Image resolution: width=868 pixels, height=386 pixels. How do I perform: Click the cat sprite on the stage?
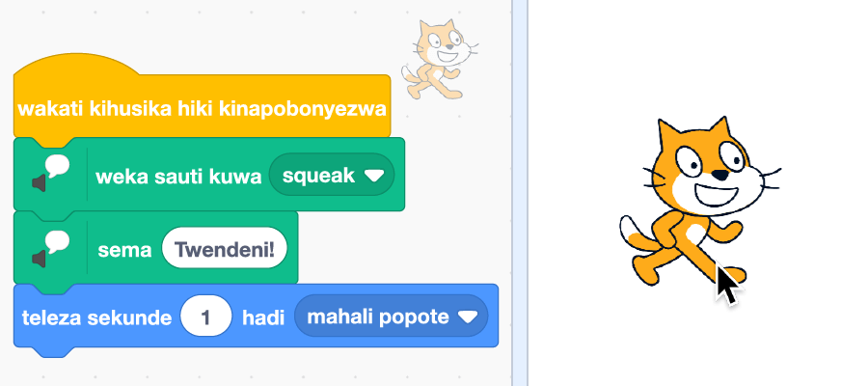point(700,203)
